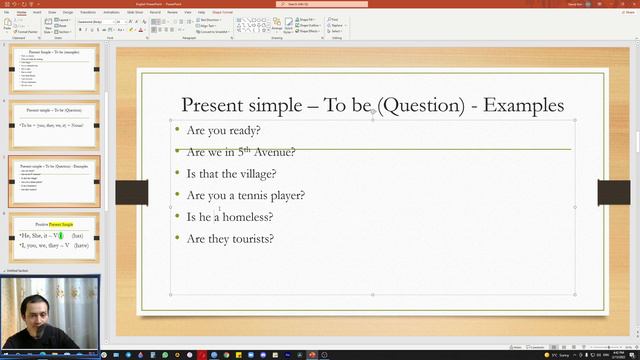
Task: Open the Select dropdown in Editing
Action: 334,31
